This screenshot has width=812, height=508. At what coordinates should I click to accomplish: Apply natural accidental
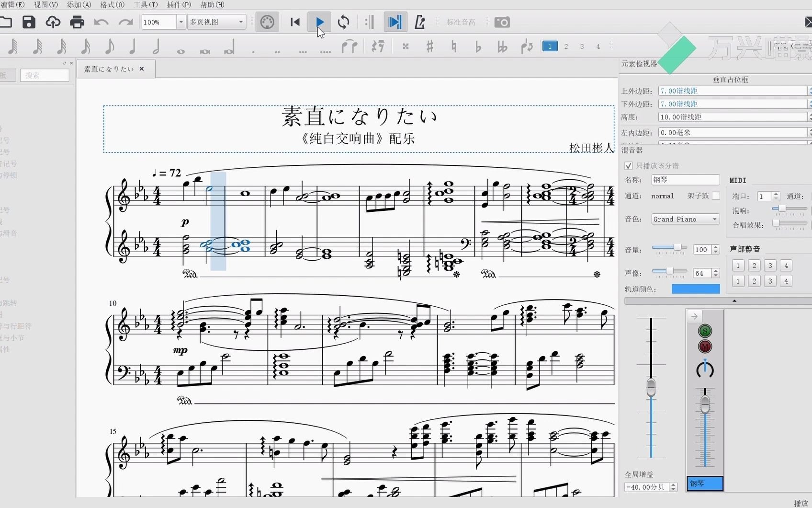[x=454, y=46]
